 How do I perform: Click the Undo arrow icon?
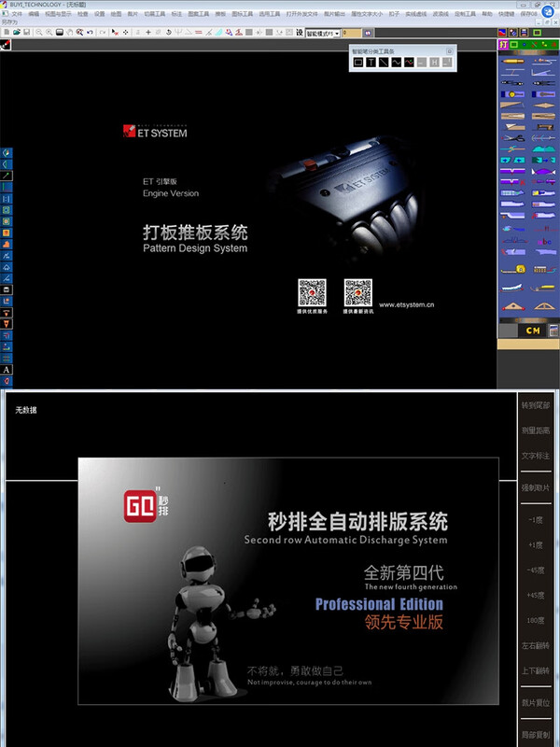[x=90, y=32]
